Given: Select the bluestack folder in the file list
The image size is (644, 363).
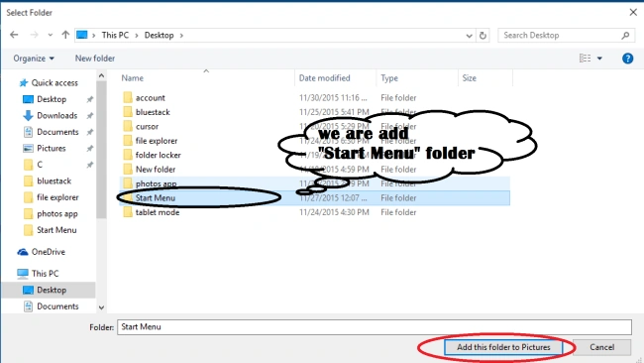Looking at the screenshot, I should tap(153, 112).
